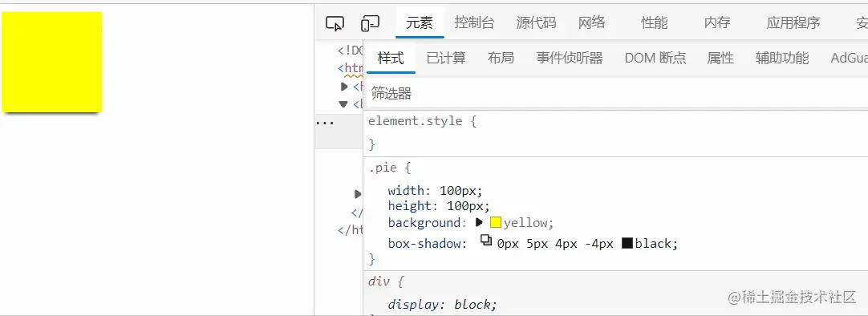Click the yellow background color swatch

[496, 222]
